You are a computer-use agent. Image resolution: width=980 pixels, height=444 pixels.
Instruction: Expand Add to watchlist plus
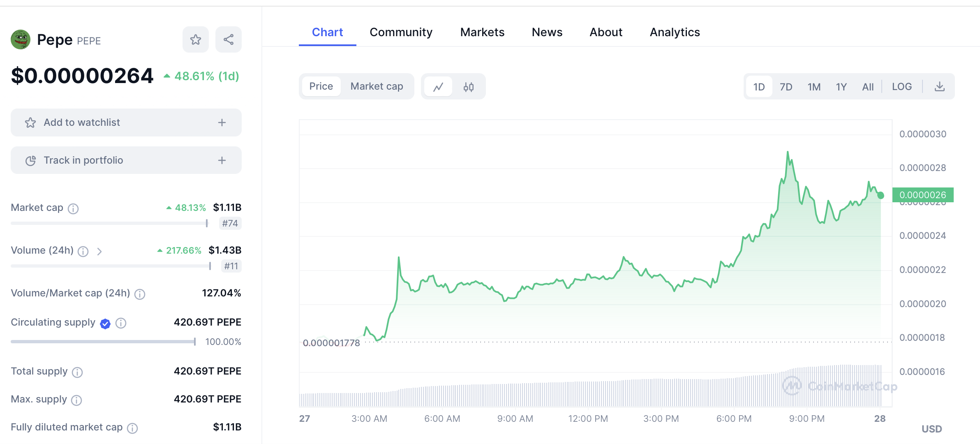tap(222, 123)
